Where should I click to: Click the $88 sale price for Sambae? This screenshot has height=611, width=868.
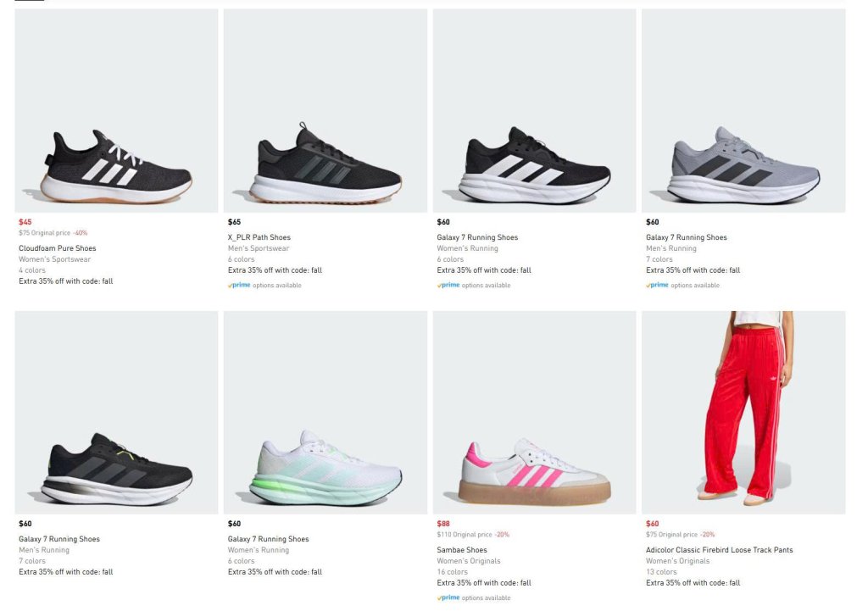coord(443,524)
